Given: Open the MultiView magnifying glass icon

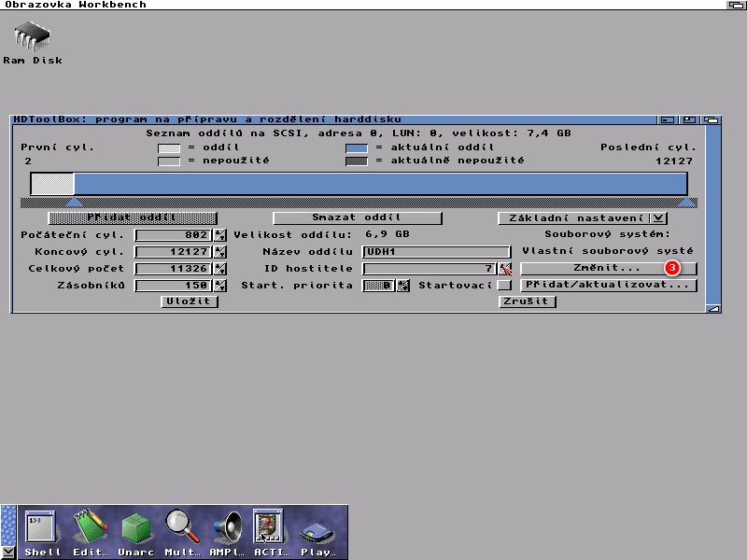Looking at the screenshot, I should click(181, 528).
